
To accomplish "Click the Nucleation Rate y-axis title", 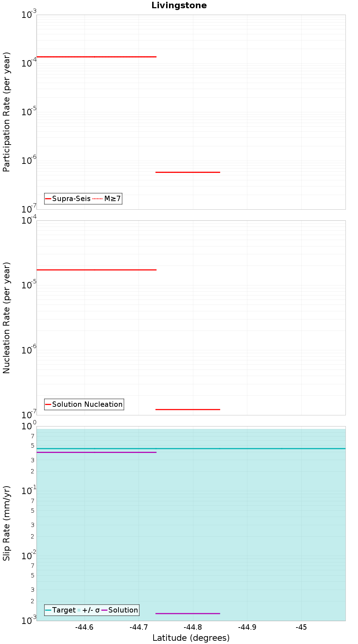I will tap(6, 318).
